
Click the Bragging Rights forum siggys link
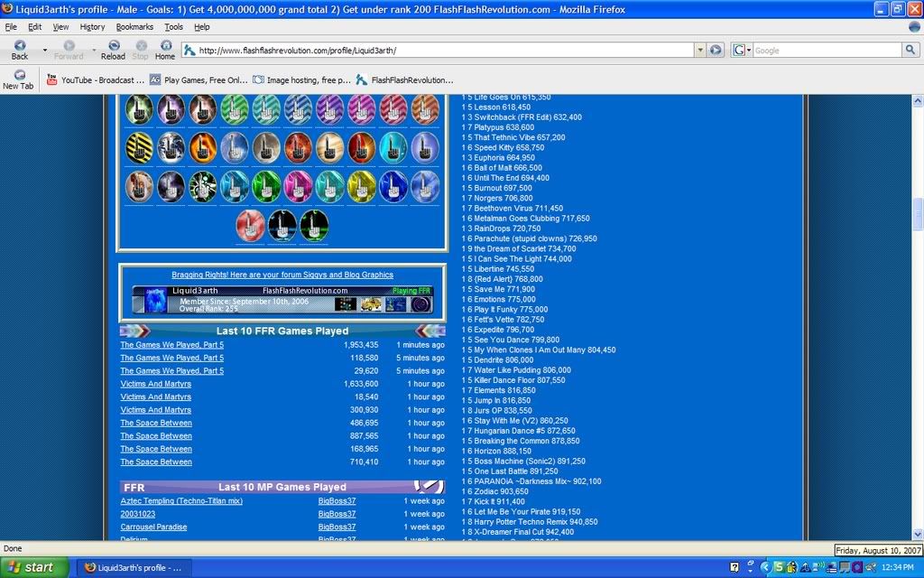point(282,275)
